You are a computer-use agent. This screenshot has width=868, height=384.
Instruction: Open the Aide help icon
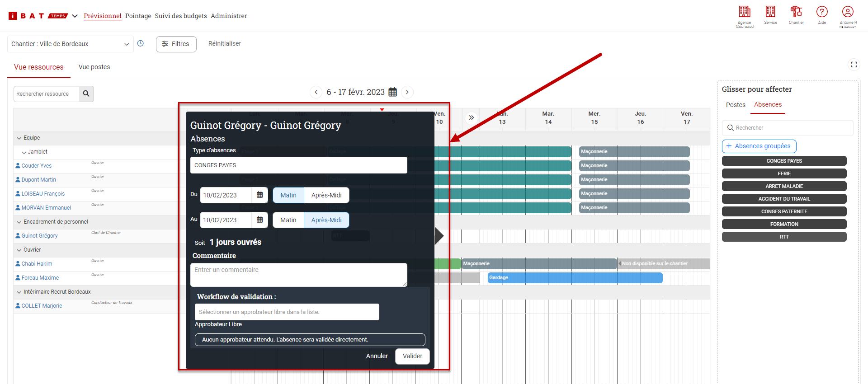(822, 12)
